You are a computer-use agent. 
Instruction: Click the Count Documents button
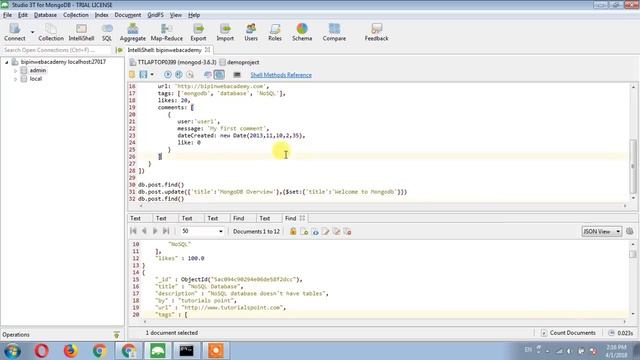coord(568,333)
